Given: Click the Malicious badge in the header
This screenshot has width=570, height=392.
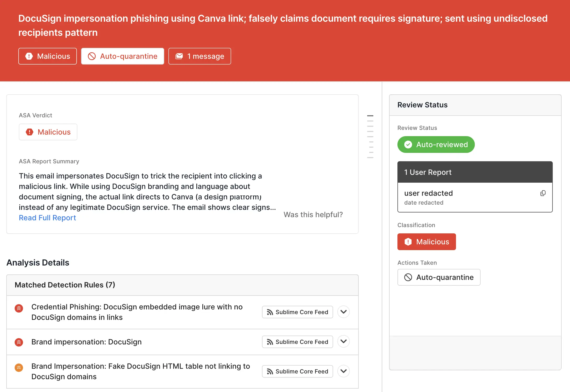Looking at the screenshot, I should [x=48, y=56].
